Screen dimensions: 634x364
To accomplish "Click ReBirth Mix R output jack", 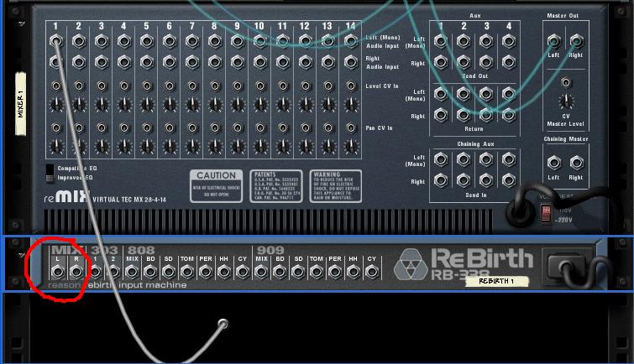I will [76, 272].
